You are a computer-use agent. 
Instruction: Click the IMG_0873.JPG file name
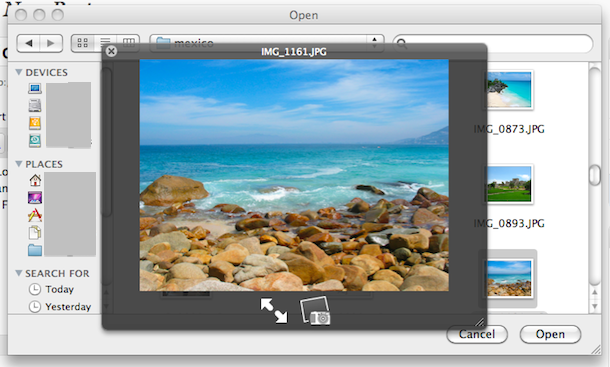tap(509, 129)
